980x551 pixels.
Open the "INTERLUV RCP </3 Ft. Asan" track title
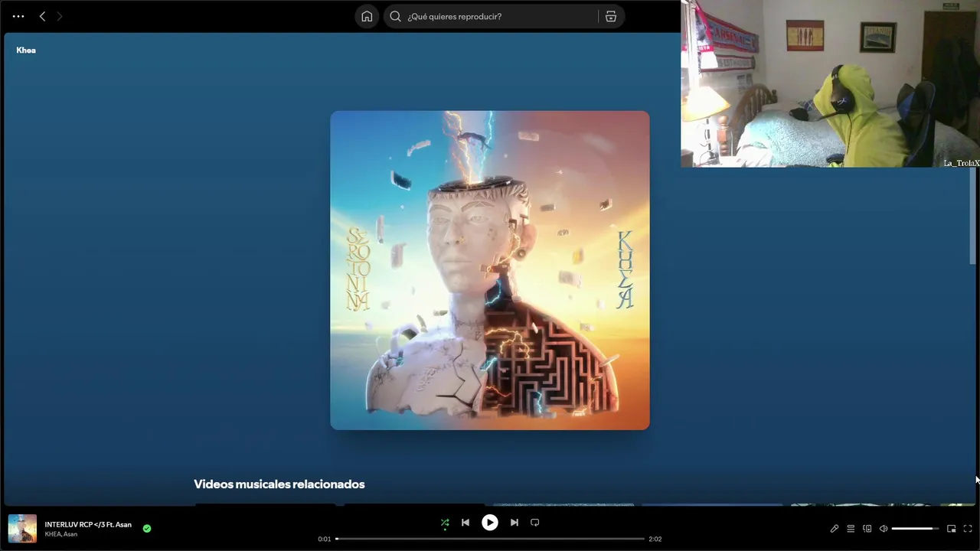[x=88, y=524]
